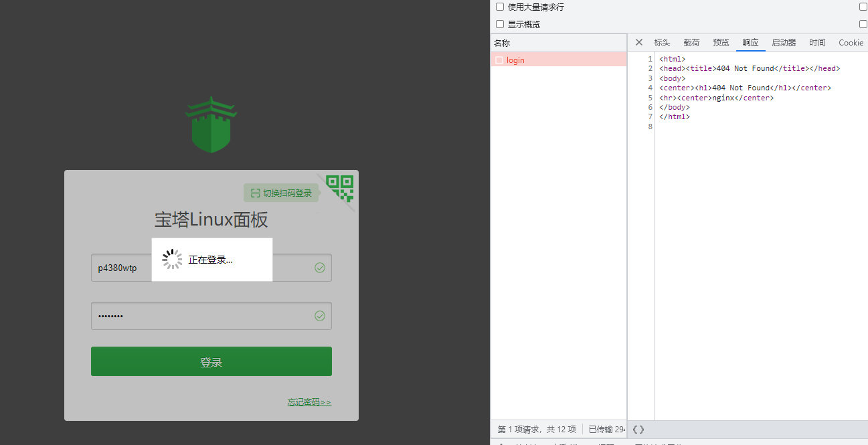
Task: Click the pretty-print braces icon
Action: pos(638,430)
